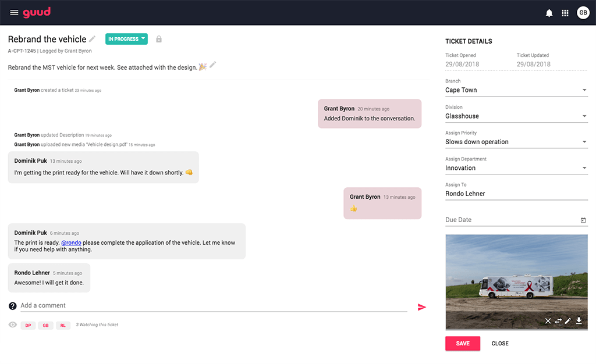Click the Assign To Rondo Lehner field
The width and height of the screenshot is (596, 364).
pyautogui.click(x=516, y=194)
